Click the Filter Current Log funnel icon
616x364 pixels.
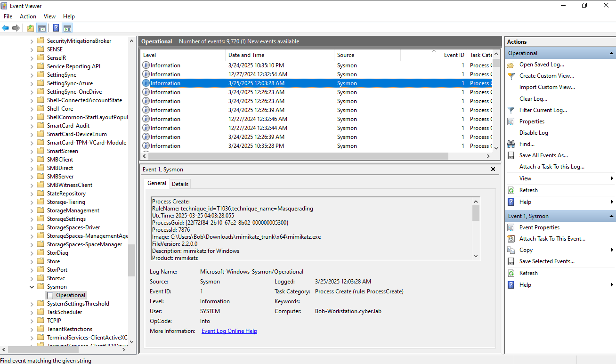pyautogui.click(x=511, y=110)
